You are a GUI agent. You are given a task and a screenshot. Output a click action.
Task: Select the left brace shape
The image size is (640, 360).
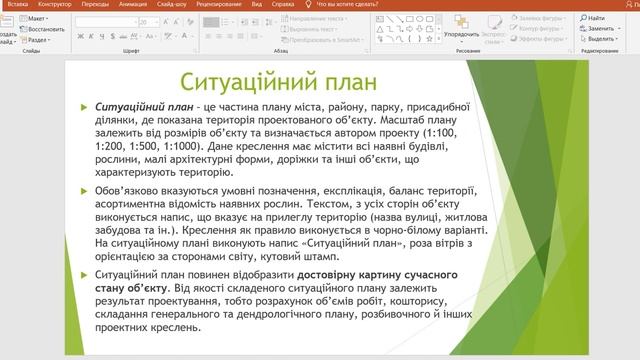410,39
